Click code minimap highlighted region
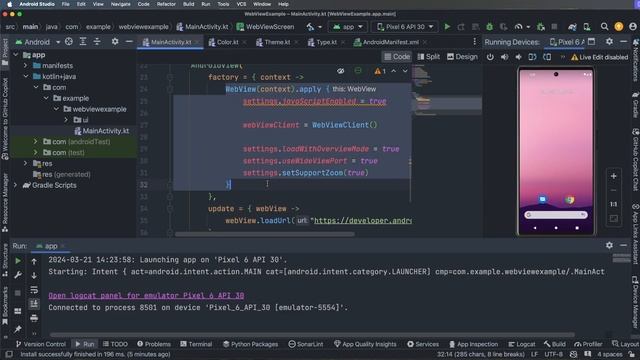 pos(447,103)
